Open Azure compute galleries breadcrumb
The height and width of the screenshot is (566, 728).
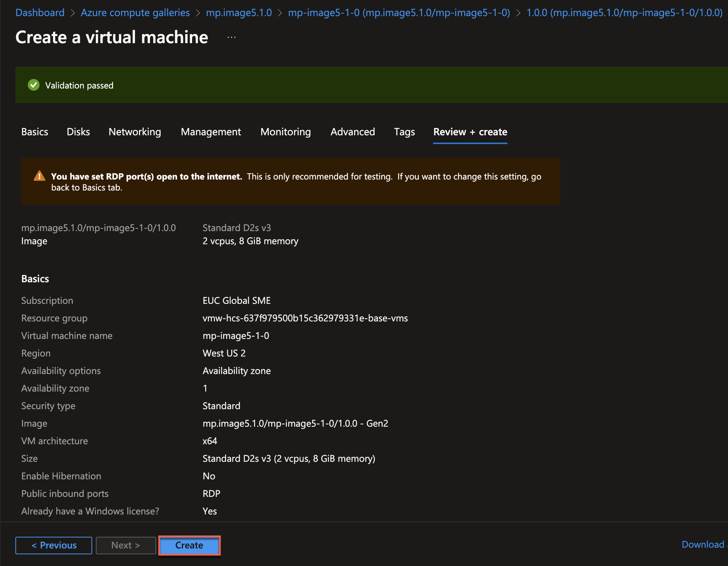point(135,13)
